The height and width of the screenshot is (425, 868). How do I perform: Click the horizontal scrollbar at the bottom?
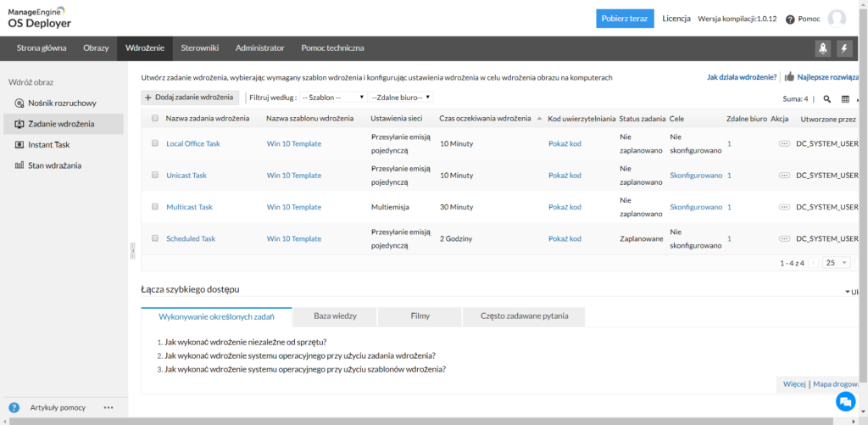click(x=424, y=421)
